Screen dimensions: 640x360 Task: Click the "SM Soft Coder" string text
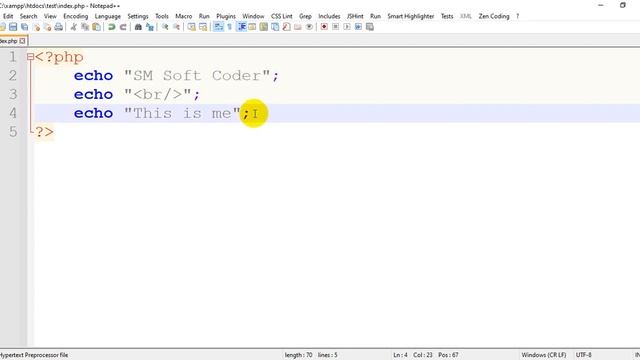(x=197, y=76)
